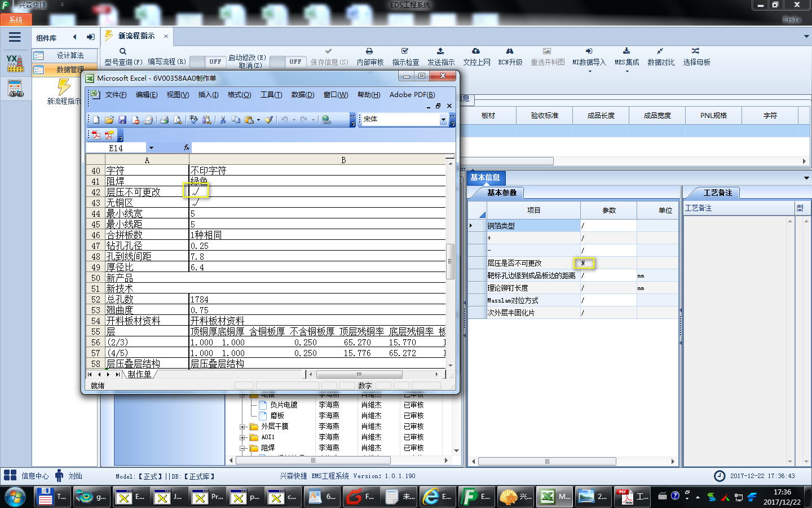Click Excel hyperlink globe icon
Viewport: 812px width, 508px height.
[326, 120]
